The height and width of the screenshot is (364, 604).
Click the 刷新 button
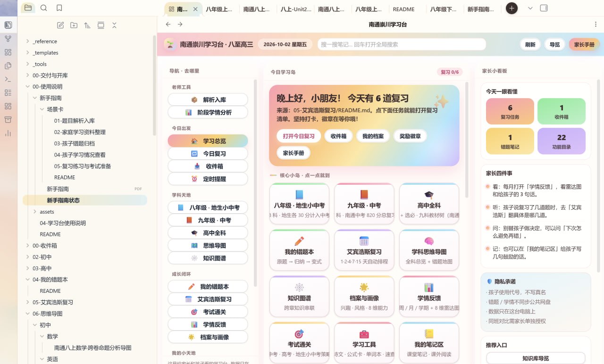coord(530,44)
